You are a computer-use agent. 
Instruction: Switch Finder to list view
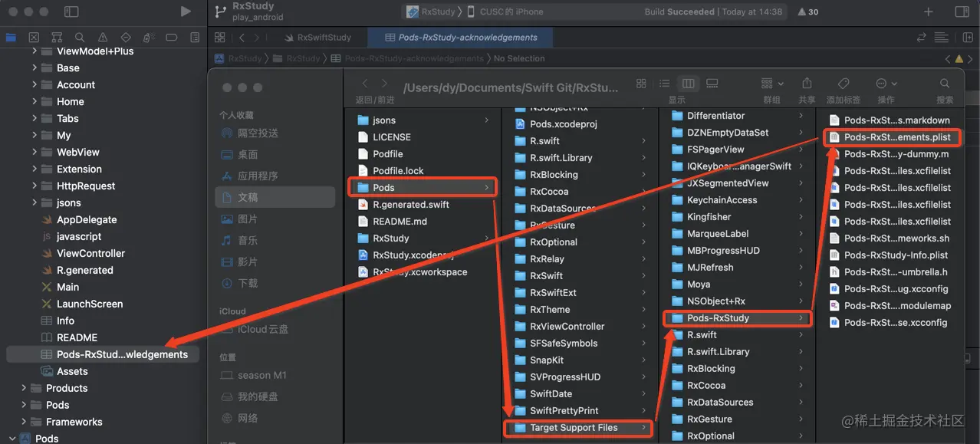[x=665, y=84]
